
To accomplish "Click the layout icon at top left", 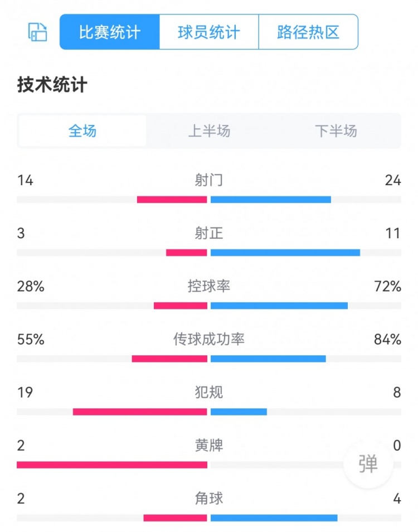I will tap(37, 32).
